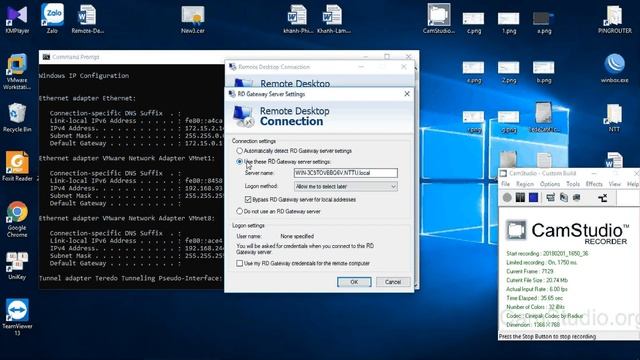Click the Pause button in CamStudio toolbar
The image size is (640, 360).
click(x=520, y=198)
